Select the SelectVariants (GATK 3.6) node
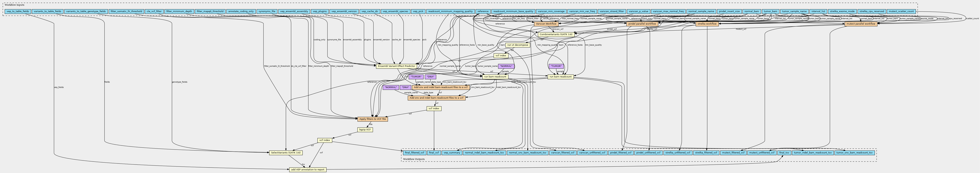This screenshot has width=980, height=173. (286, 153)
